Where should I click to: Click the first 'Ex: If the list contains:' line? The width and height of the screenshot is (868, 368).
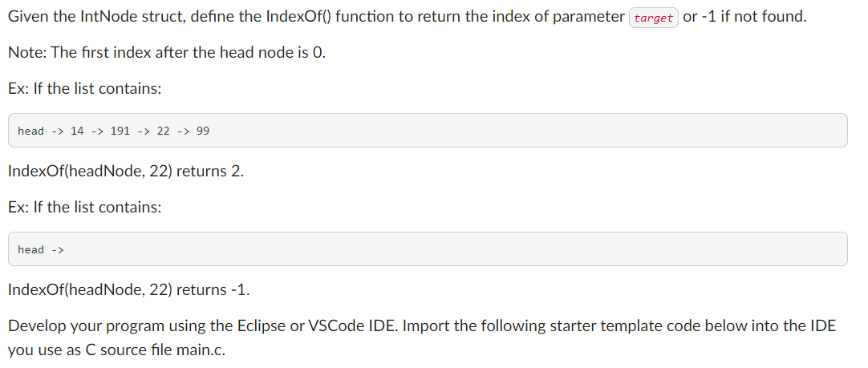(85, 88)
